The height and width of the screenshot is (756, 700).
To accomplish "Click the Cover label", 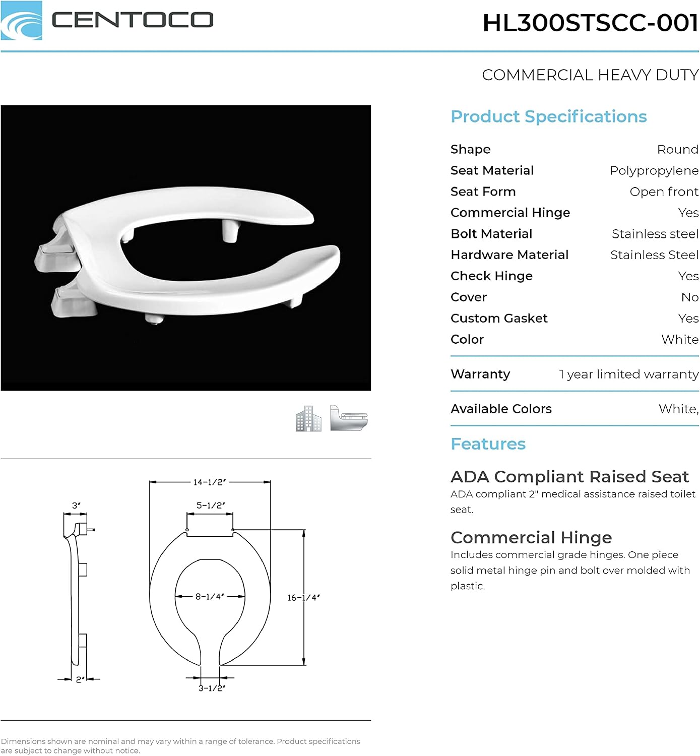I will (x=469, y=297).
